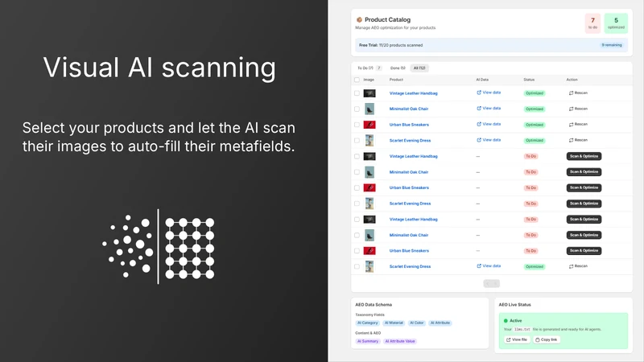Check the Optimized Urban Blue Sneakers row

pyautogui.click(x=357, y=125)
